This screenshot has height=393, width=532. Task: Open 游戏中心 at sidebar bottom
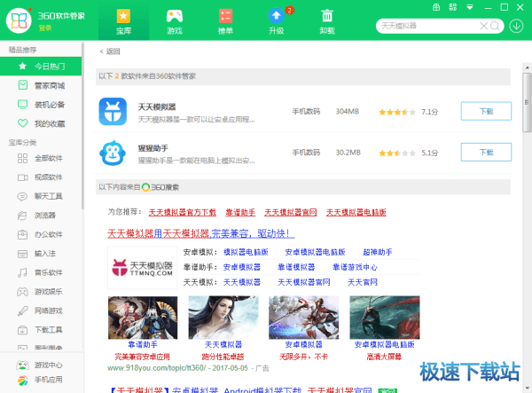click(40, 365)
